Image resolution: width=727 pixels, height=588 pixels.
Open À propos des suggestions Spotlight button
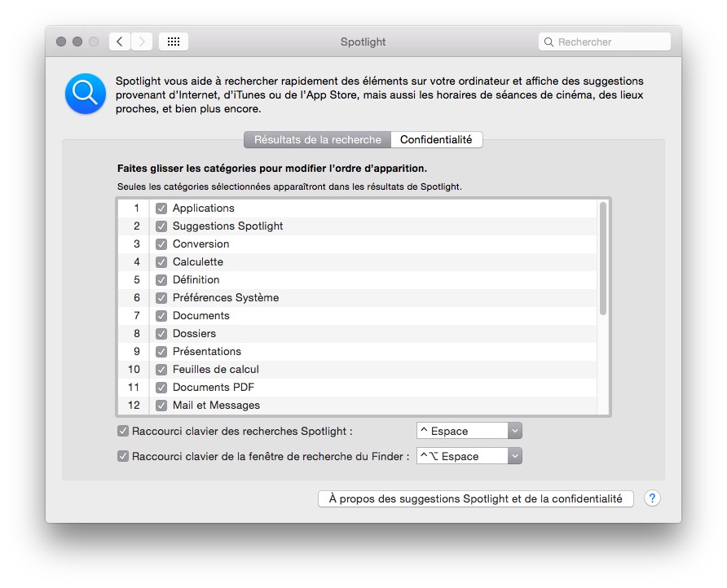click(x=476, y=499)
